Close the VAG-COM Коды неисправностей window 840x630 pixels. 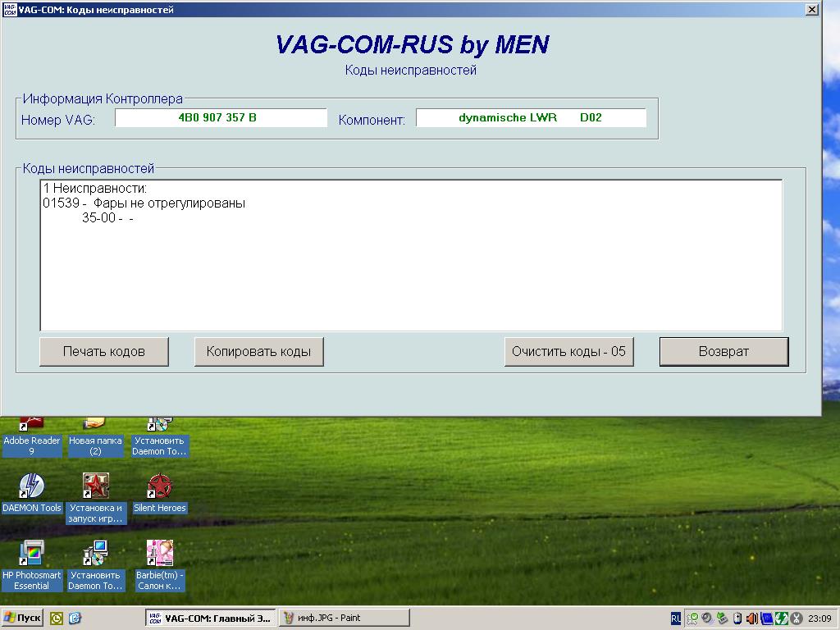811,10
